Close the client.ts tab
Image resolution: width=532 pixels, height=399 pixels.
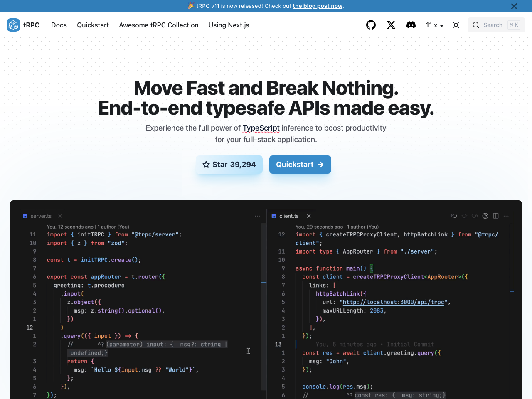[x=309, y=216]
